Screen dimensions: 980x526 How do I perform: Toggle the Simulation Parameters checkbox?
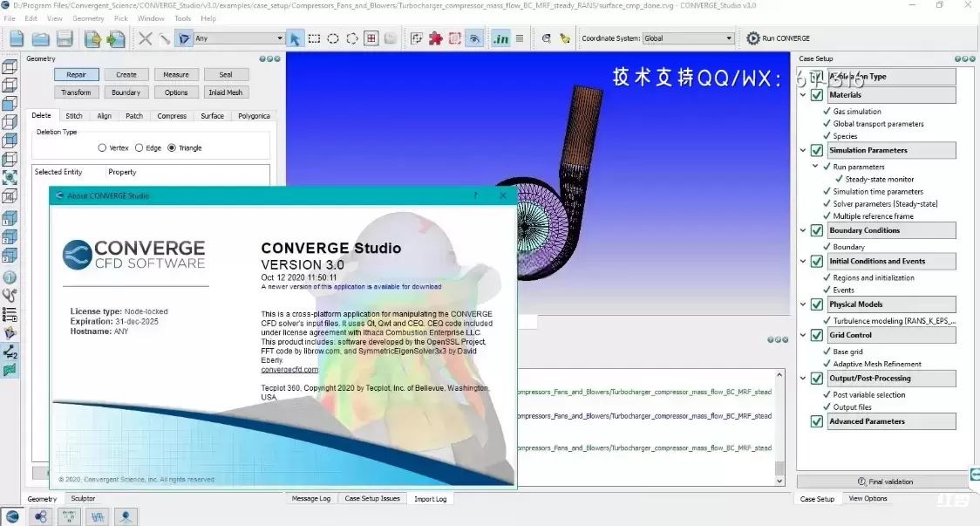tap(816, 151)
